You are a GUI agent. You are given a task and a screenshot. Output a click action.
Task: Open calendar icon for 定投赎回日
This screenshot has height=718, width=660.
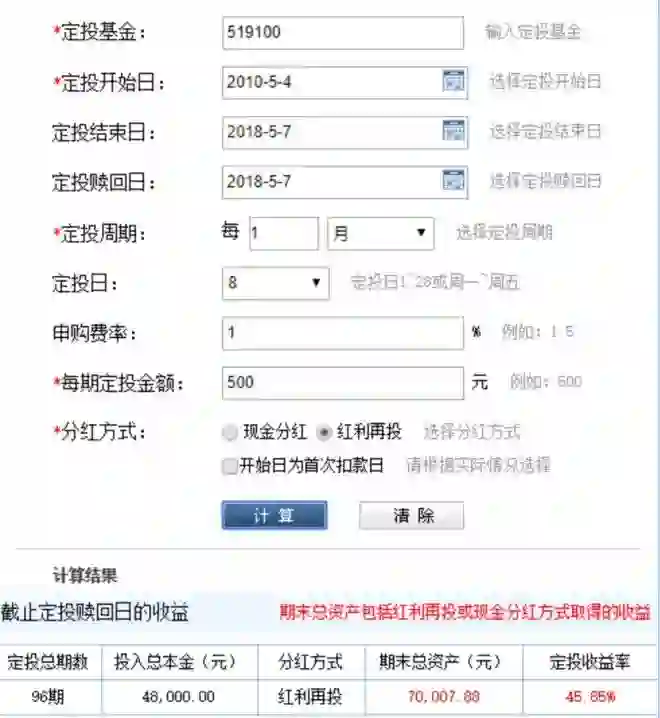(x=453, y=181)
